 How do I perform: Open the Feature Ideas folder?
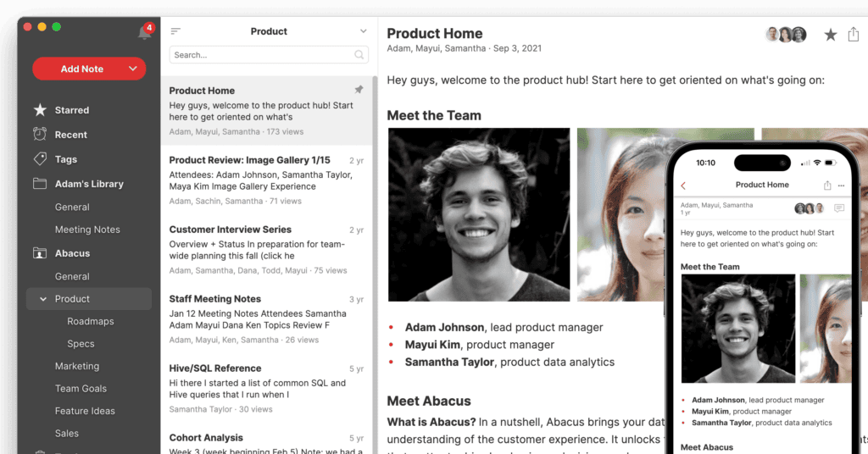click(x=85, y=411)
